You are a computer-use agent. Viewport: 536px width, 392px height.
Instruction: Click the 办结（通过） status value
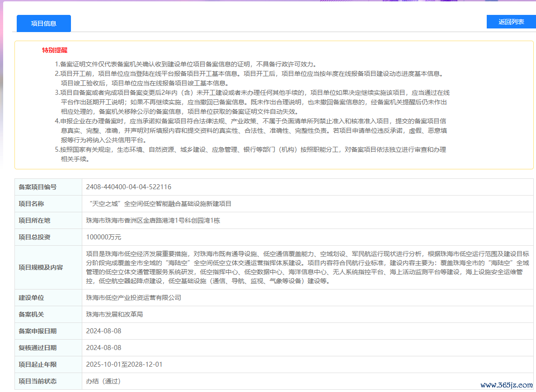pos(103,381)
